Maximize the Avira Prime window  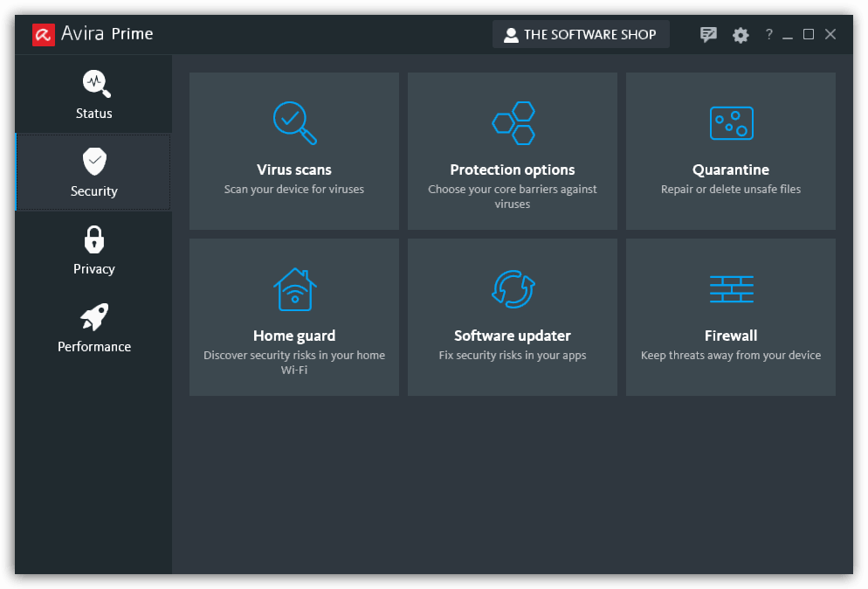click(x=809, y=35)
